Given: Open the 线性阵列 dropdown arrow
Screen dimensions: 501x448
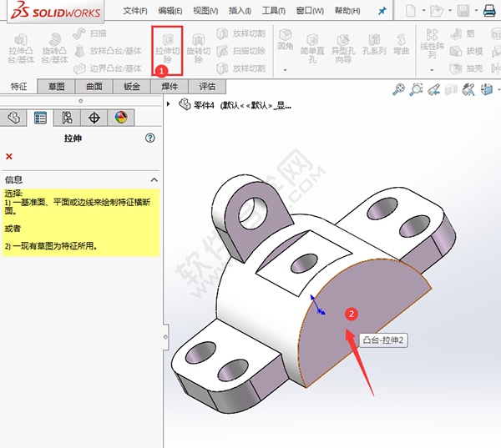Looking at the screenshot, I should tap(432, 70).
